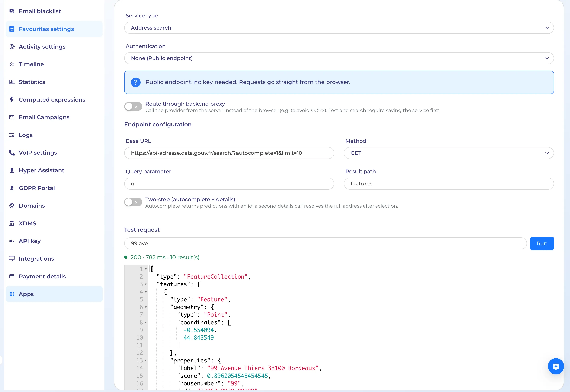
Task: Collapse the "coordinates" fold arrow on line 8
Action: [146, 323]
